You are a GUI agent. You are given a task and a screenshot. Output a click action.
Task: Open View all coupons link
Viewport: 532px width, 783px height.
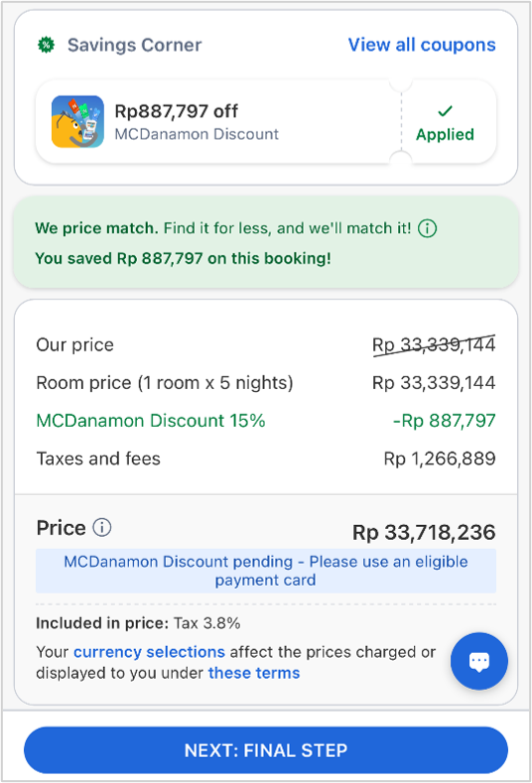(422, 45)
